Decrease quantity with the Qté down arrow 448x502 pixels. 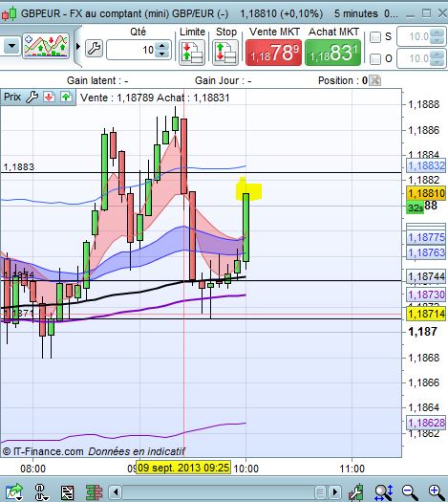pyautogui.click(x=162, y=54)
